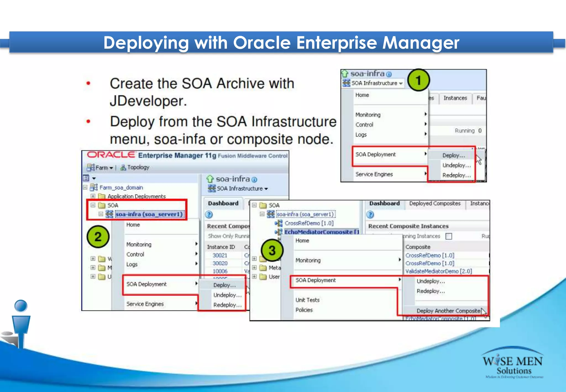Image resolution: width=566 pixels, height=392 pixels.
Task: Click the view list icon above the farm tree
Action: (x=86, y=178)
